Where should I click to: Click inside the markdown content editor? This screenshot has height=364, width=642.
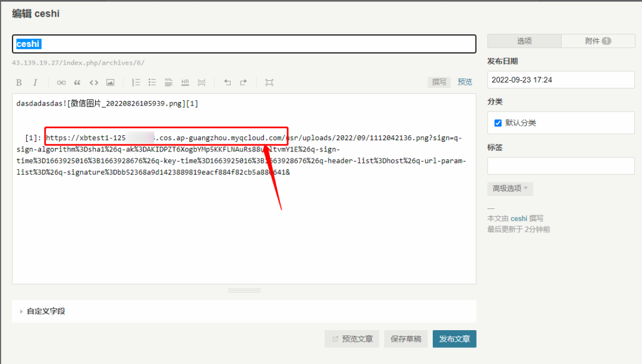[244, 189]
